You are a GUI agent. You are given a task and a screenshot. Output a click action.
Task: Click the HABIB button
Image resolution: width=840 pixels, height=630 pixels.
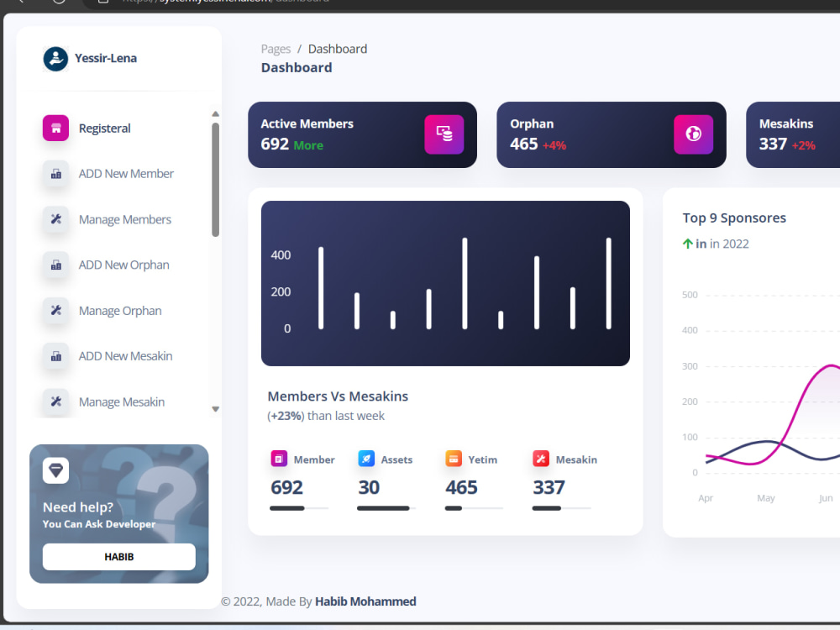(119, 557)
